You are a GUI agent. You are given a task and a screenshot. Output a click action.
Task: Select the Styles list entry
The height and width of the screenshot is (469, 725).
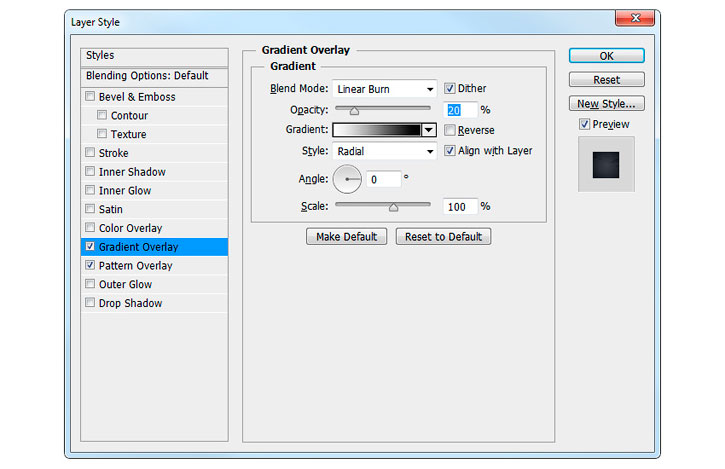tap(154, 56)
